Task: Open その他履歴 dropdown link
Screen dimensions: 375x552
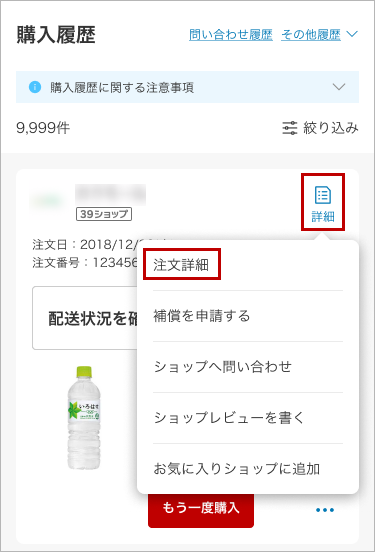Action: tap(311, 34)
